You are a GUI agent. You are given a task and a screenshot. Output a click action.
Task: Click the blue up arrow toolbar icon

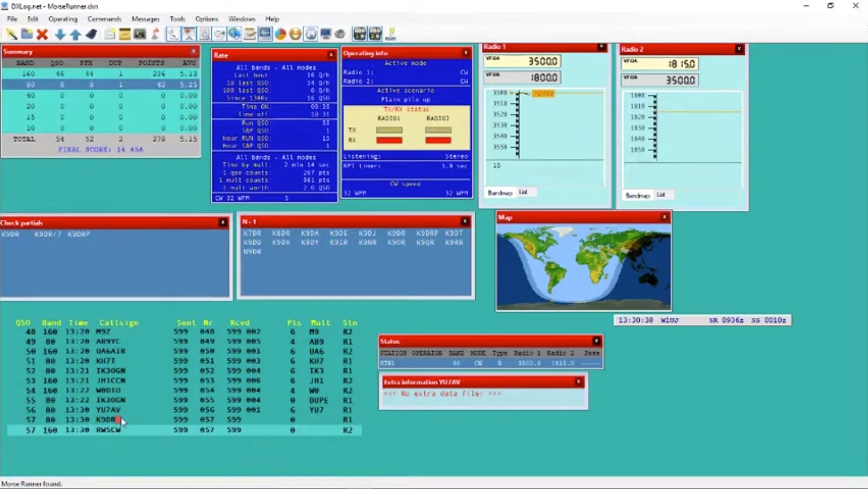[x=75, y=34]
